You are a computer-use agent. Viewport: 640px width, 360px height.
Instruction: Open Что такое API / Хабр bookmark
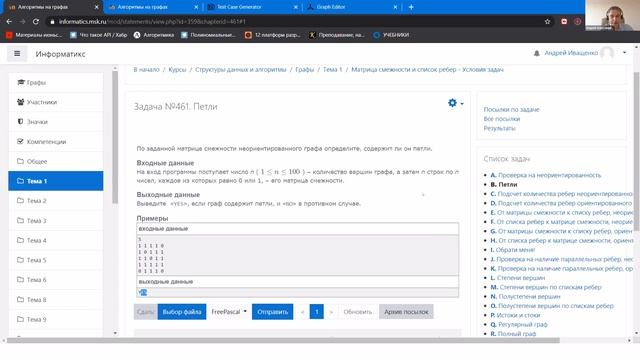[99, 35]
